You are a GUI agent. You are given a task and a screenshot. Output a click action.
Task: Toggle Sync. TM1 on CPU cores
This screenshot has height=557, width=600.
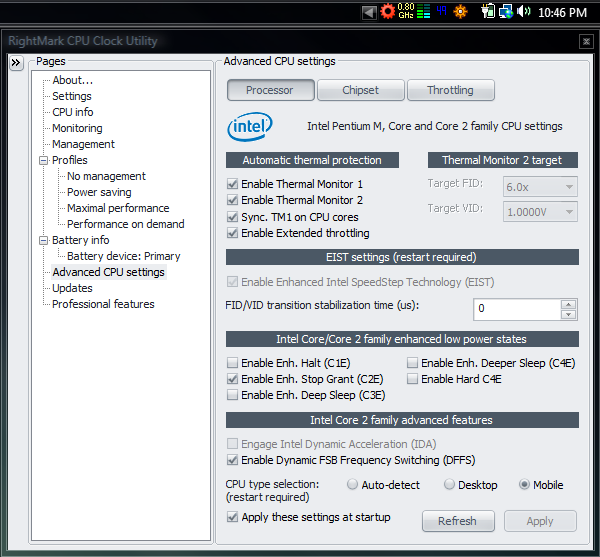[x=232, y=217]
